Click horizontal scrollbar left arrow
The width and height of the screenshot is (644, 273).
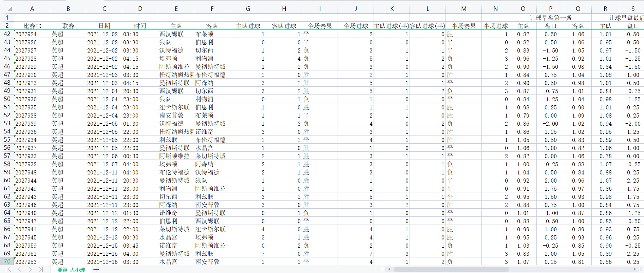point(389,269)
